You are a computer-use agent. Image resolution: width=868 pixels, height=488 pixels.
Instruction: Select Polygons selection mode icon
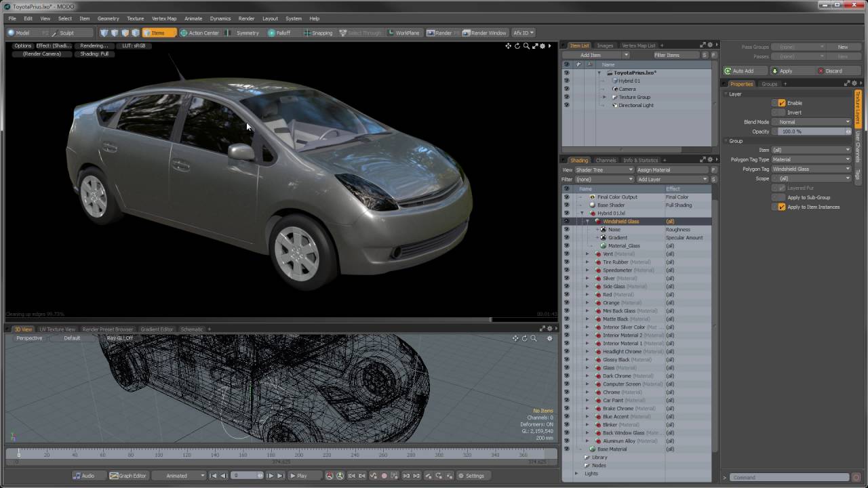[125, 33]
